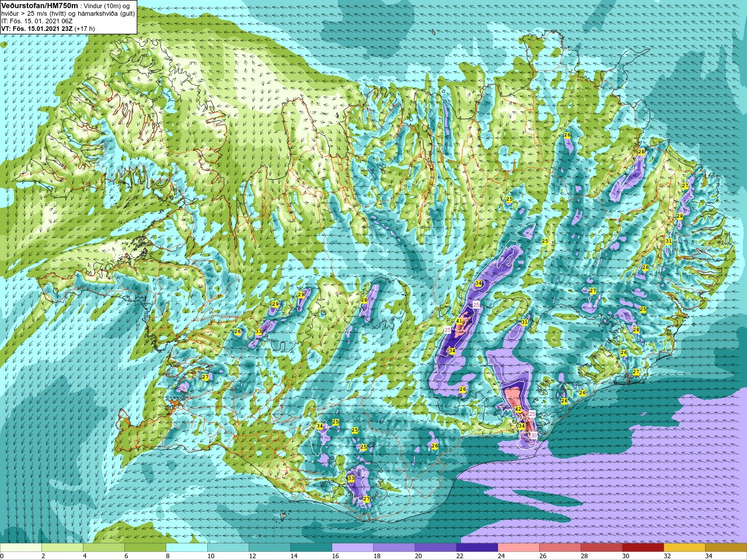Viewport: 747px width, 560px height.
Task: Click the yellow max gust marker 42
Action: pyautogui.click(x=518, y=409)
